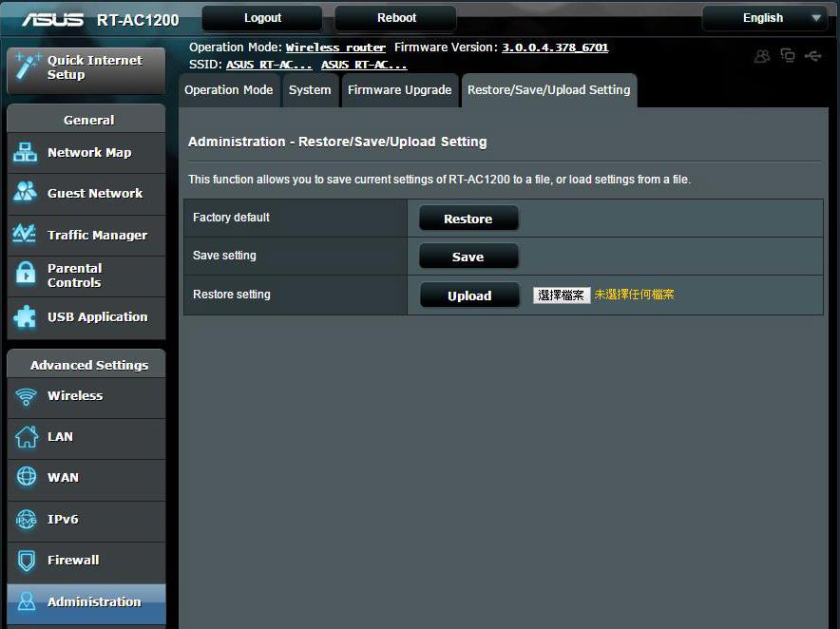The height and width of the screenshot is (629, 840).
Task: Click the firmware version 3.0.0.4.378_6701 link
Action: click(555, 48)
